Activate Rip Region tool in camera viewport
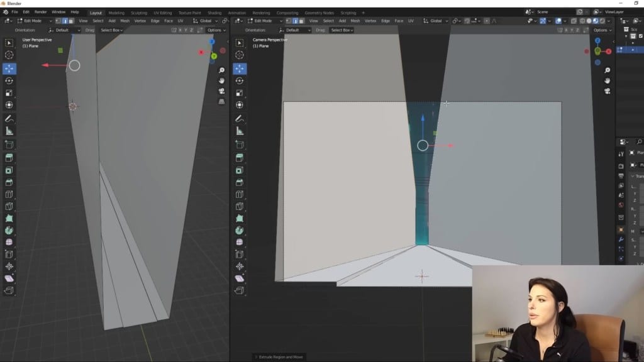 (240, 290)
